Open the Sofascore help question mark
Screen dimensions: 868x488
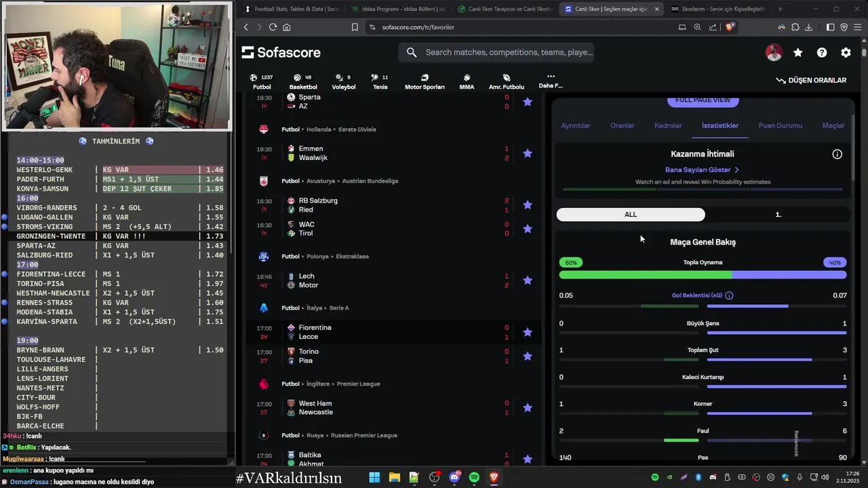coord(822,53)
